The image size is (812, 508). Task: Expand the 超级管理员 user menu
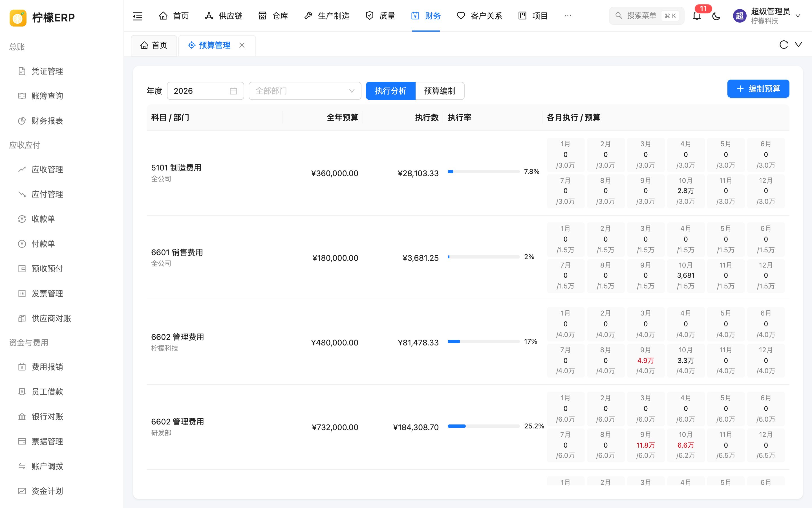(768, 16)
